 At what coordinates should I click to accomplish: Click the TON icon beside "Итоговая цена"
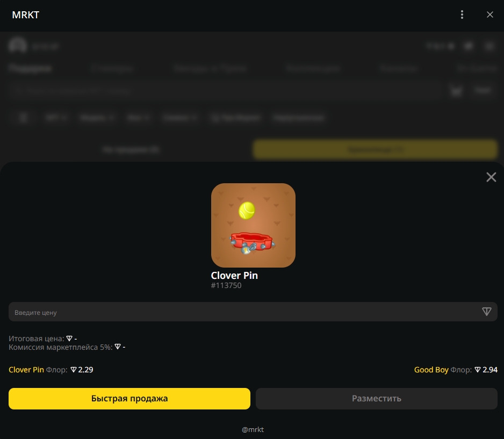click(x=69, y=339)
